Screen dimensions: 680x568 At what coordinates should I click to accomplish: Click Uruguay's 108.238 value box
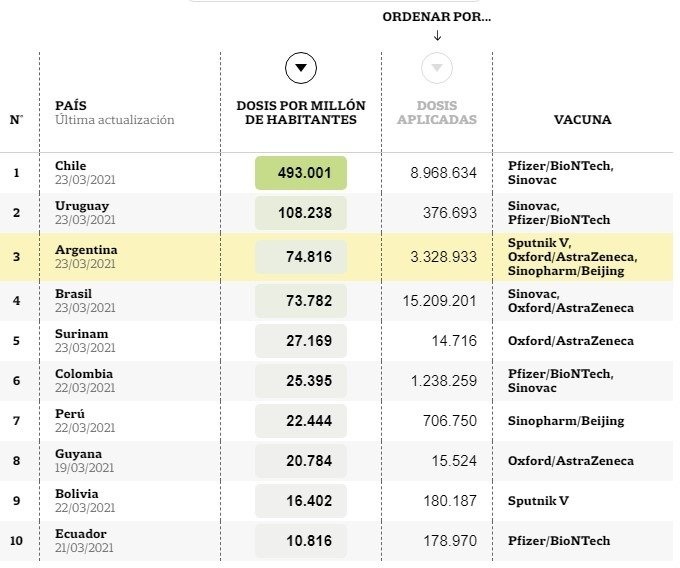301,213
